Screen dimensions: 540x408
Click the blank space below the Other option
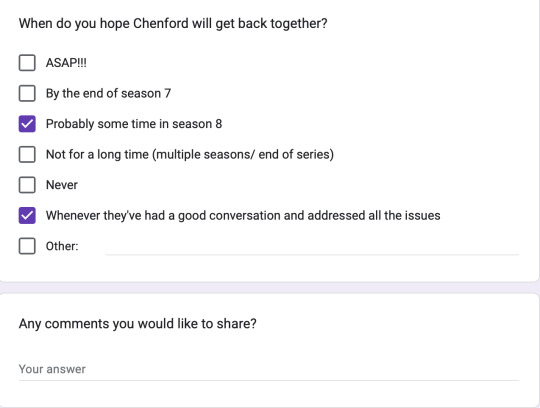point(269,269)
